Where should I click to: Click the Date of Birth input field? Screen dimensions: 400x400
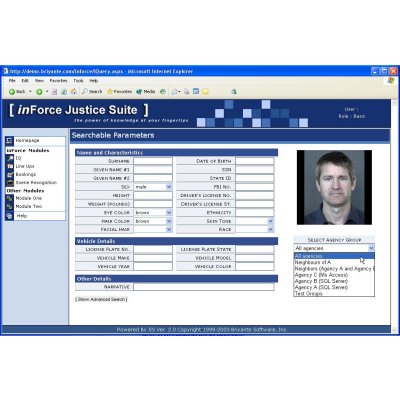[x=255, y=161]
